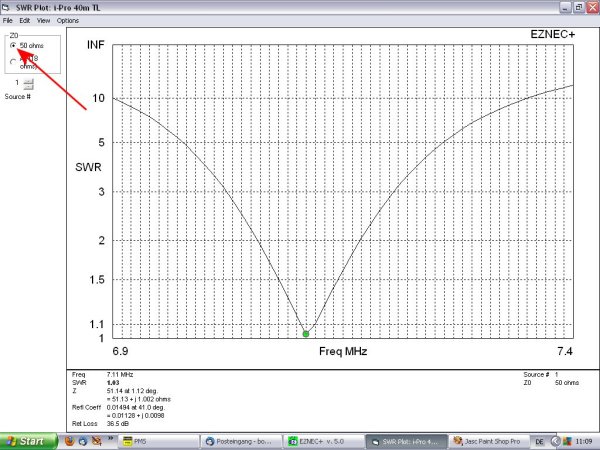Click the DE language indicator
The image size is (600, 450).
pos(539,442)
